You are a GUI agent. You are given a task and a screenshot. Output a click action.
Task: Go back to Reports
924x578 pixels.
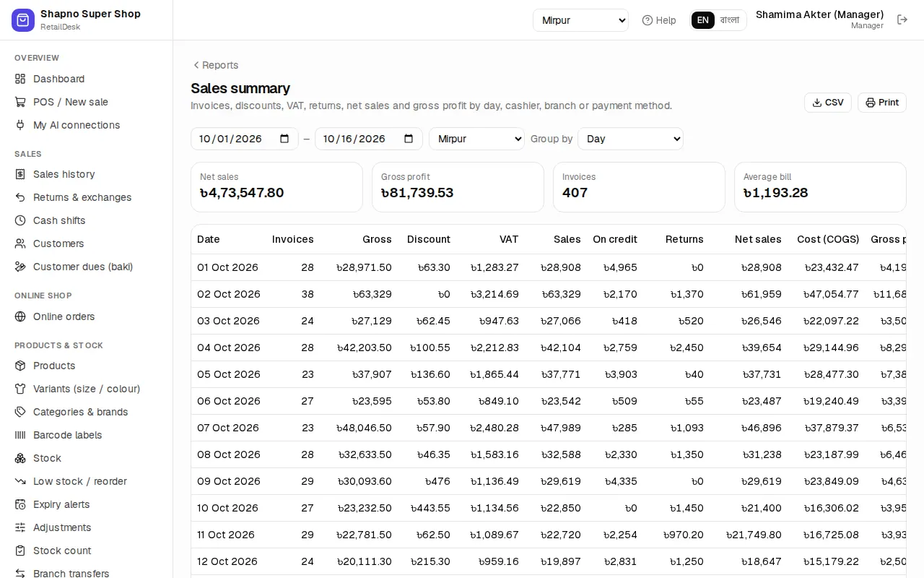[215, 65]
